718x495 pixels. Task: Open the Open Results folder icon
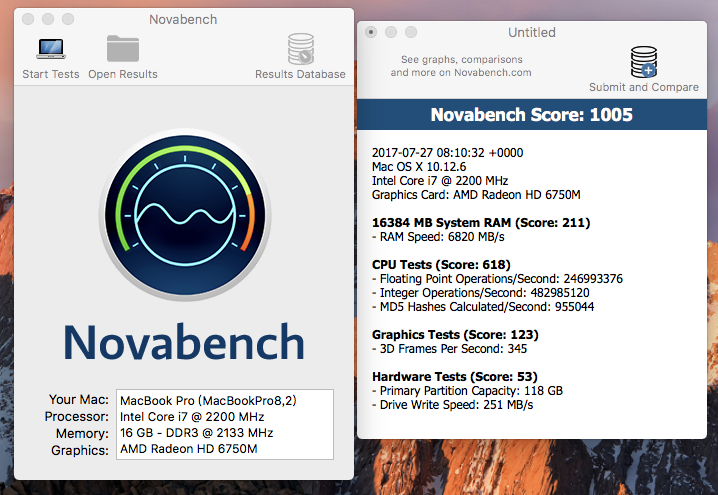tap(123, 49)
